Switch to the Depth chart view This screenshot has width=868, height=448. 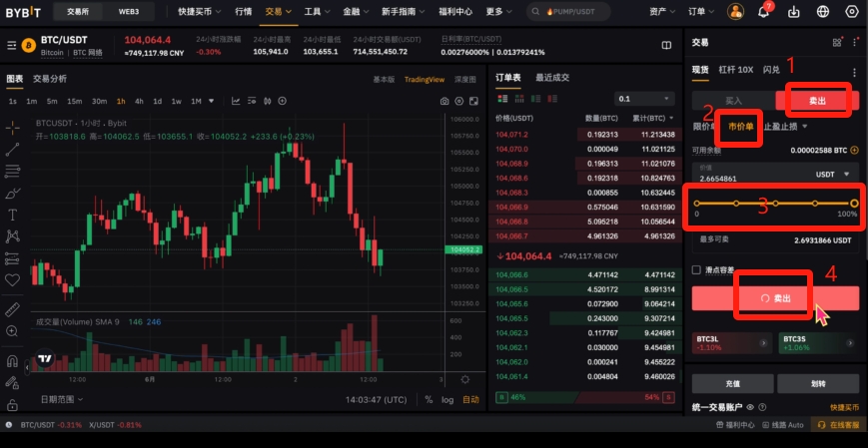pyautogui.click(x=465, y=80)
